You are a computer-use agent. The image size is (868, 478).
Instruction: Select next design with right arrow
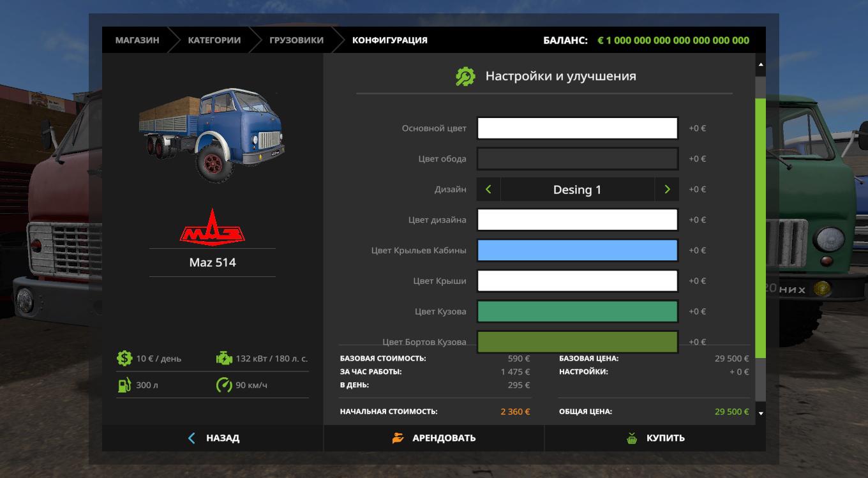pyautogui.click(x=667, y=190)
